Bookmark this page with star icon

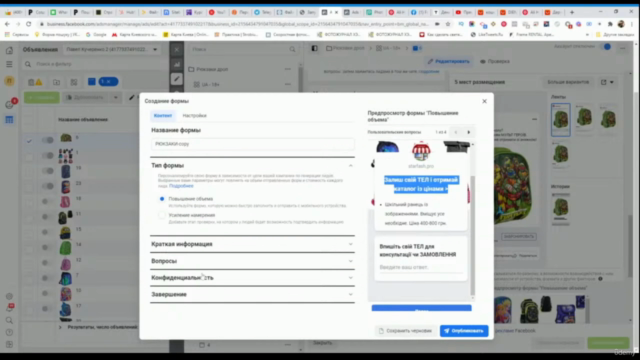pyautogui.click(x=448, y=24)
